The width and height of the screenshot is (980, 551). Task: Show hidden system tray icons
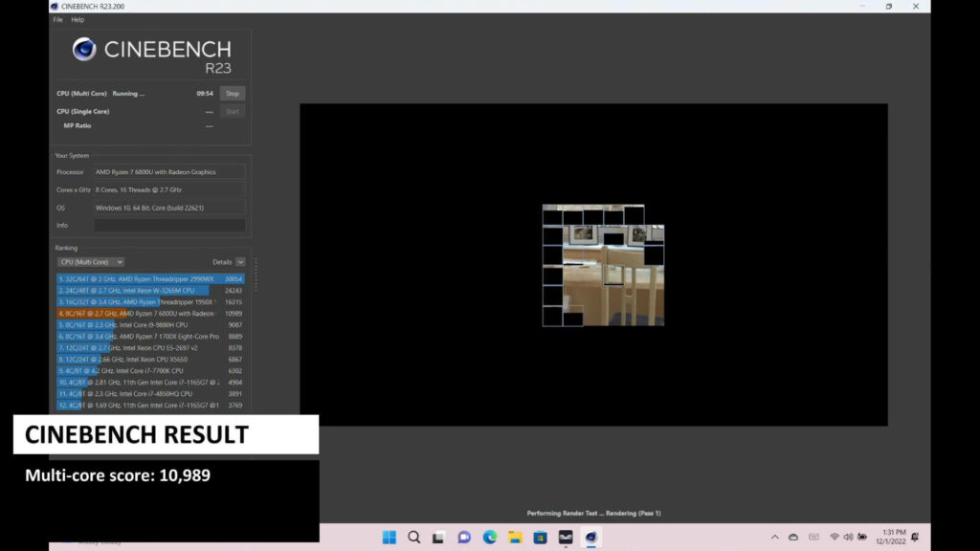point(775,538)
